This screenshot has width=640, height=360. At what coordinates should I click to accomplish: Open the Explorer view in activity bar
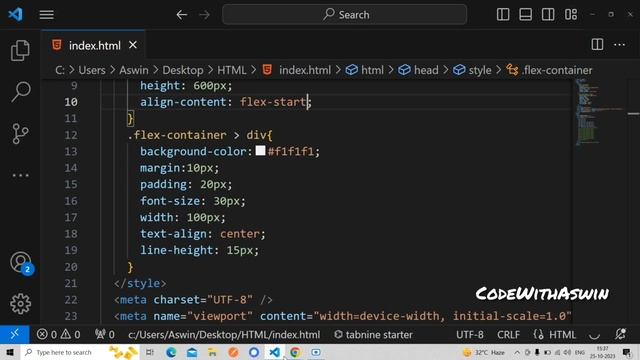[x=20, y=51]
